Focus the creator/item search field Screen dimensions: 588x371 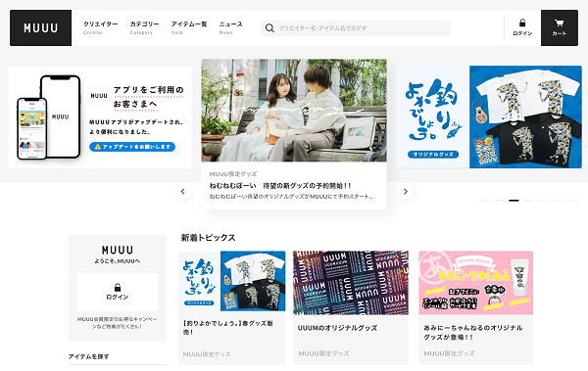point(356,28)
